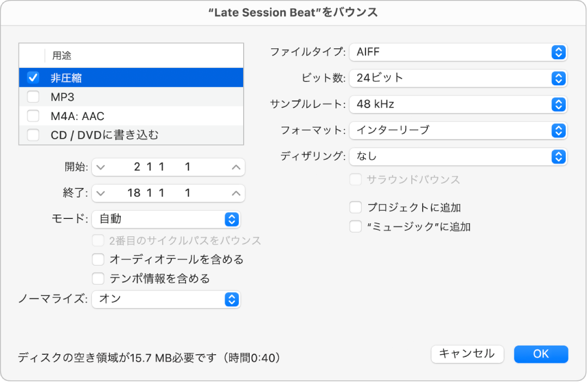
Task: Check the プロジェクトに追加 option
Action: (x=355, y=207)
